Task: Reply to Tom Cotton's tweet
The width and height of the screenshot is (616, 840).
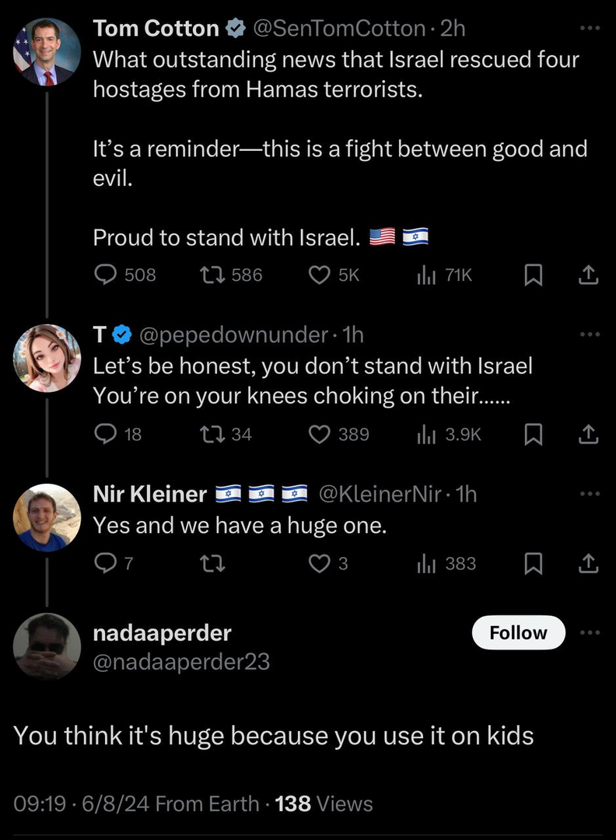Action: [x=105, y=275]
